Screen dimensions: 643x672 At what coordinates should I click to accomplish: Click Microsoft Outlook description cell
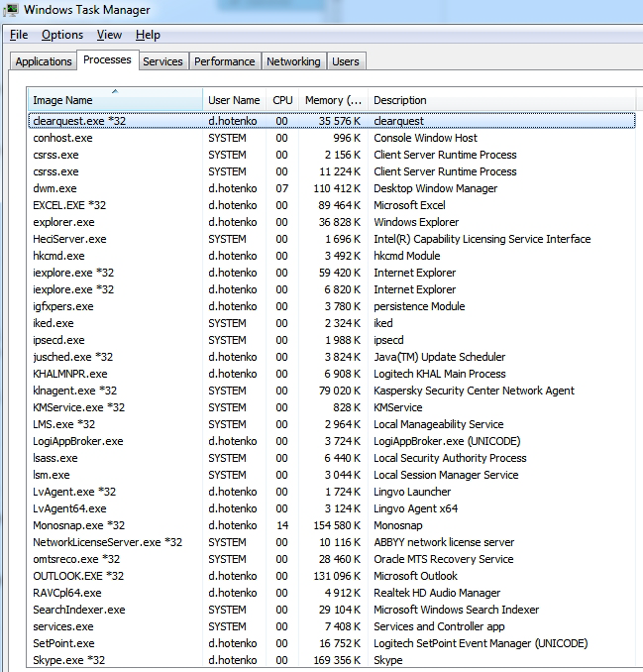tap(415, 576)
